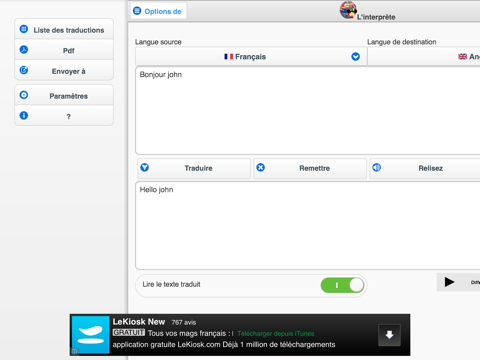Screen dimensions: 480x360
Task: Click ad text application gratuite LeKiosk.com
Action: point(166,344)
